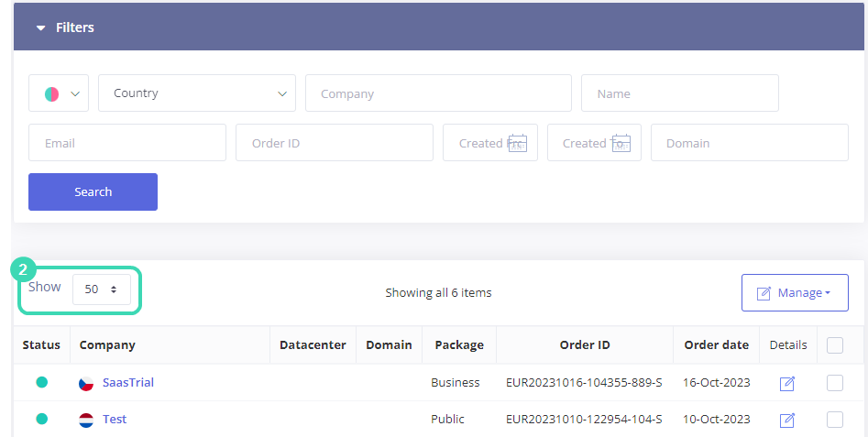The height and width of the screenshot is (437, 868).
Task: Sort by Order date column header
Action: pos(716,345)
